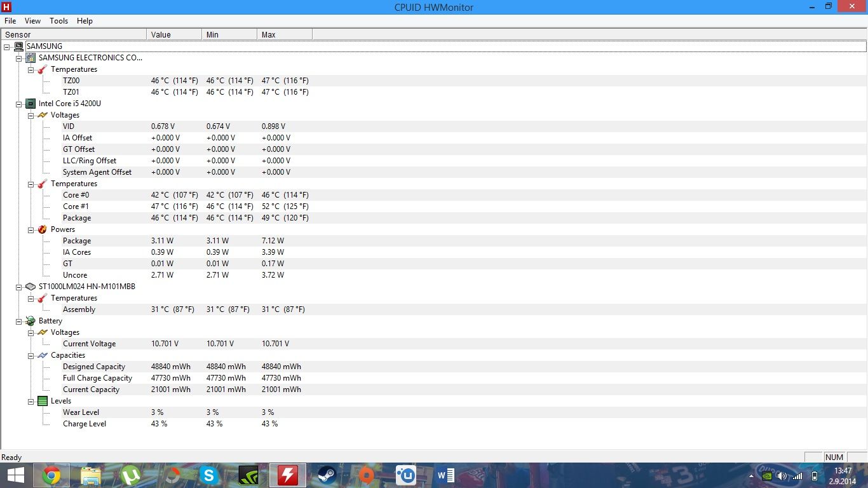Viewport: 868px width, 488px height.
Task: Click the computer icon beside the SAMSUNG root node
Action: pyautogui.click(x=19, y=46)
